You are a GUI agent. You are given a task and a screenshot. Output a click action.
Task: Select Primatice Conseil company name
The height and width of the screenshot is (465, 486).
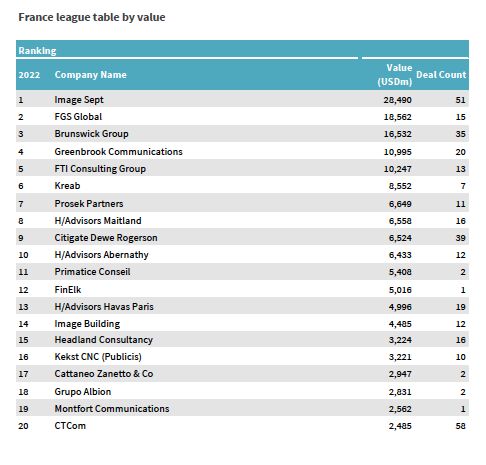point(92,272)
